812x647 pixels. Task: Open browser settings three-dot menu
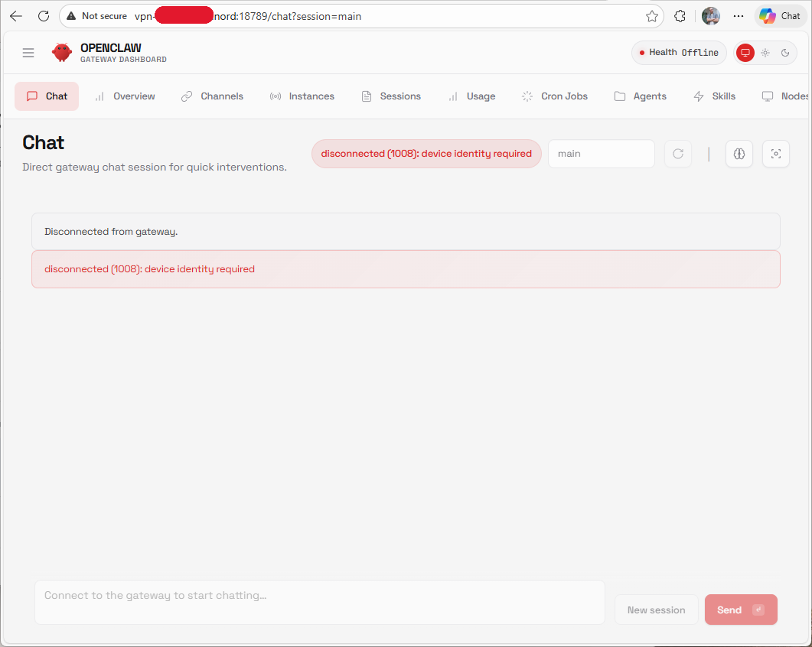pos(739,16)
